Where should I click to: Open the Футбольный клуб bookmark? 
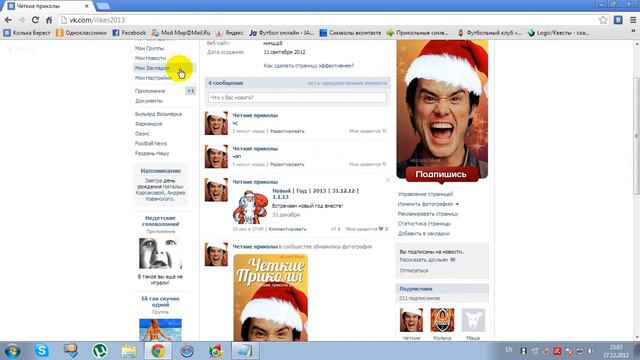pos(489,33)
